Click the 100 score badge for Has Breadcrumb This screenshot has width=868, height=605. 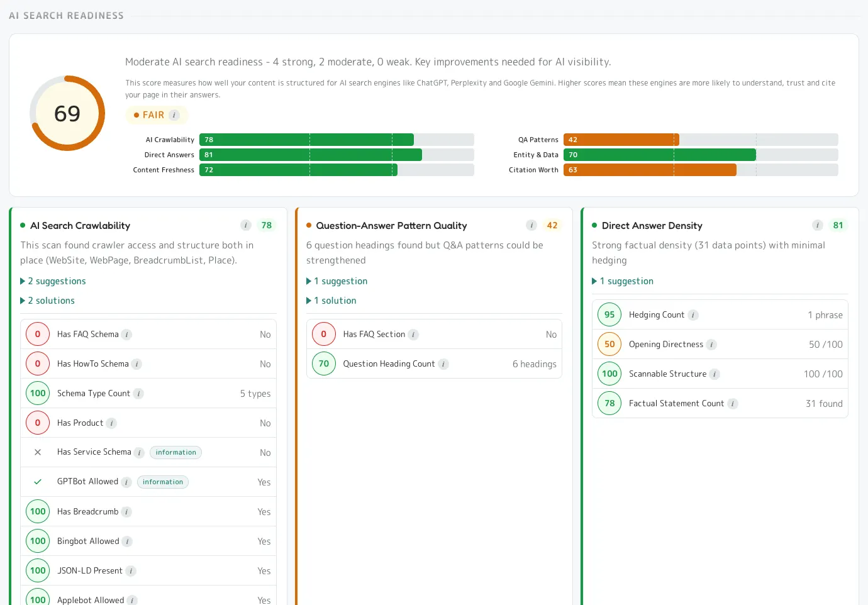[38, 511]
